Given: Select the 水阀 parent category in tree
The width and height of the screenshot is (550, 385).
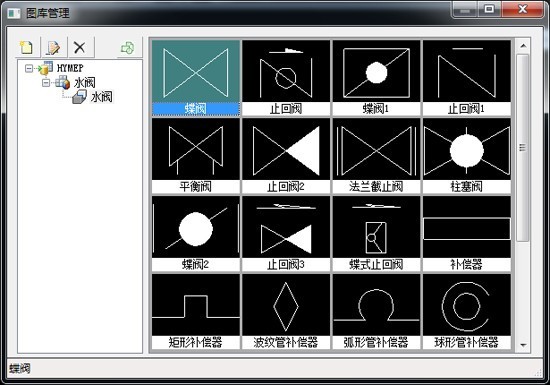Looking at the screenshot, I should [x=85, y=83].
